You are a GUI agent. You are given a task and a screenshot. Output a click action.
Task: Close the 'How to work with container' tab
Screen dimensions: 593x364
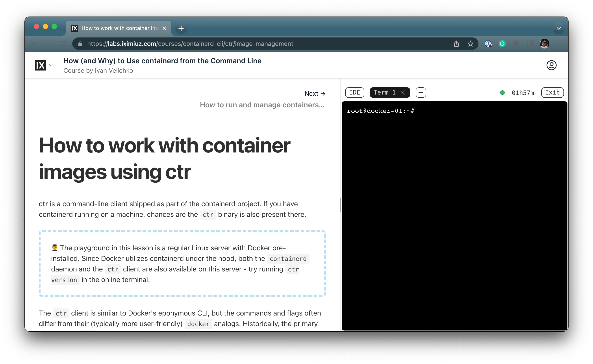(164, 28)
